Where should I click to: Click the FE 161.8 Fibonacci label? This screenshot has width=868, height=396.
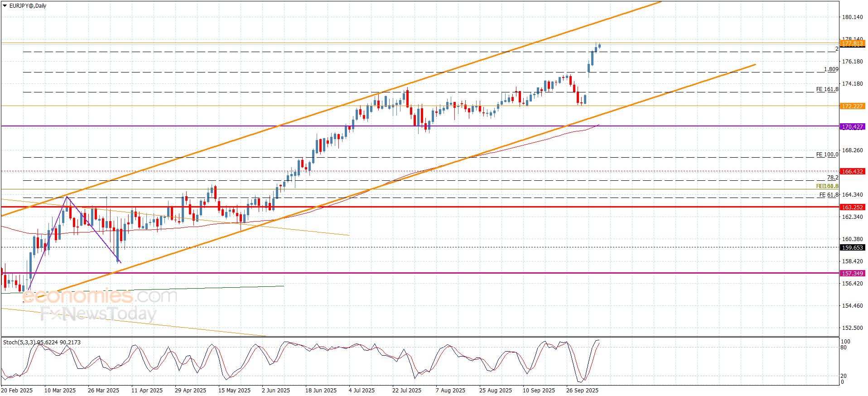(827, 89)
